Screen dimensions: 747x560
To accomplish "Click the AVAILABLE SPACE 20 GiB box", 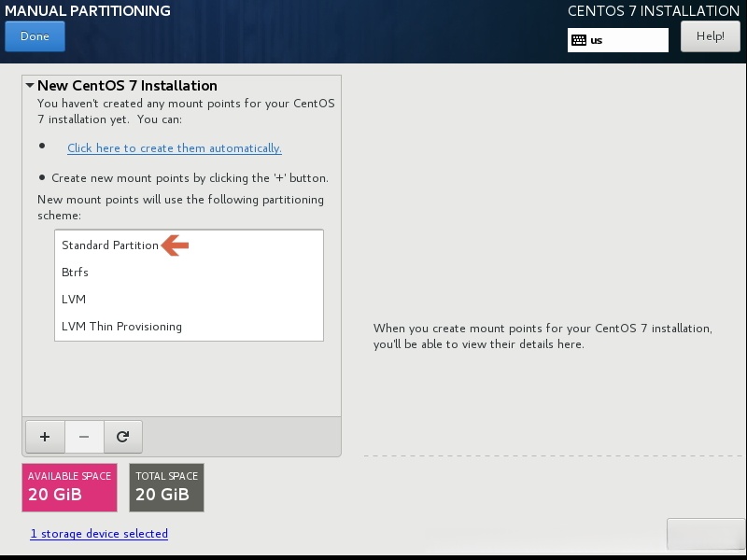I will (69, 487).
